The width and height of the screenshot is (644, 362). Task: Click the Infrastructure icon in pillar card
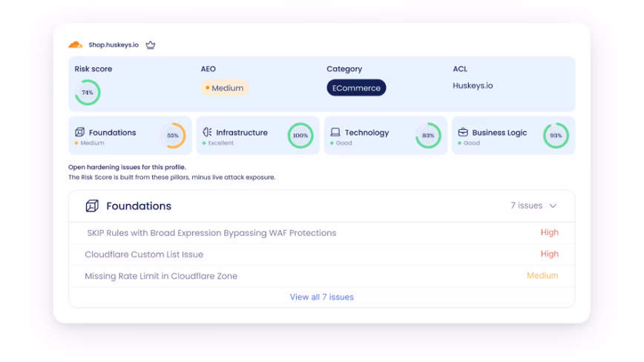click(x=207, y=132)
